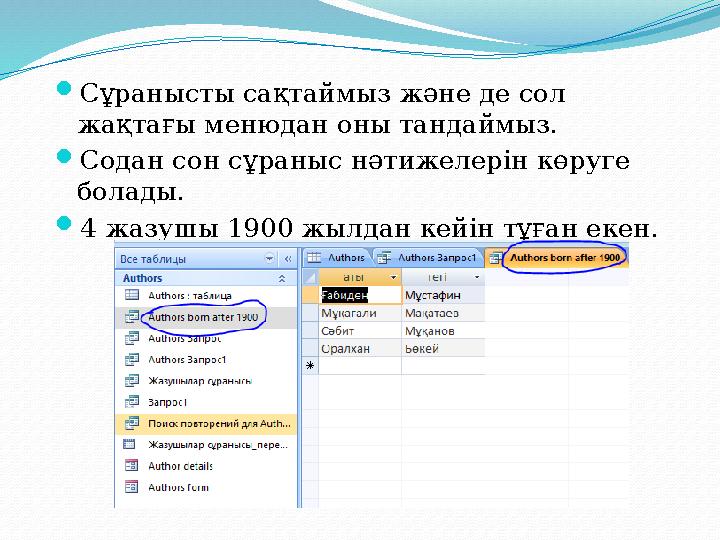This screenshot has width=720, height=540.
Task: Click the query icon beside 'Жазушылар сұранысы'
Action: tap(131, 380)
